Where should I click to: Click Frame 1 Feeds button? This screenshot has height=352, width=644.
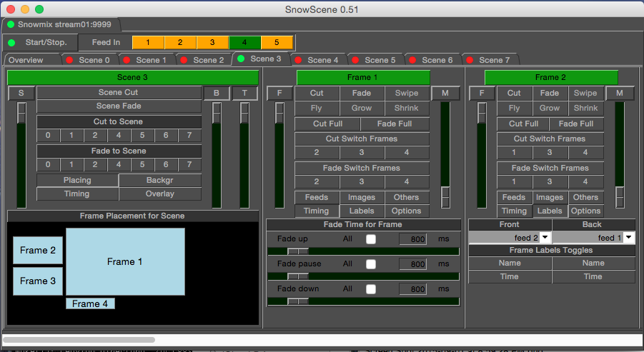coord(317,197)
